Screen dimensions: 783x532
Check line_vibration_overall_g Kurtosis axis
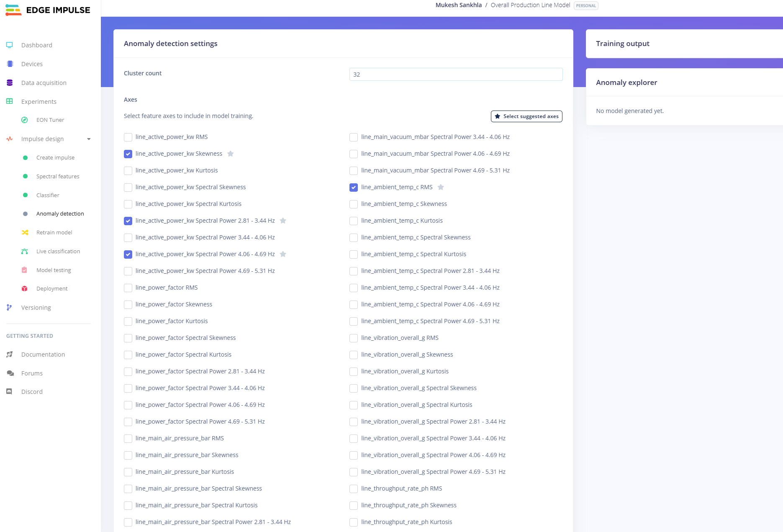coord(354,371)
